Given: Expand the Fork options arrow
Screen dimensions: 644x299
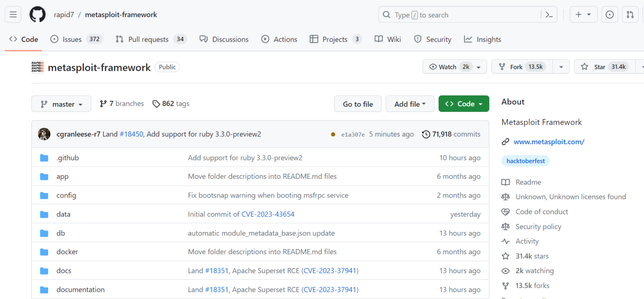Looking at the screenshot, I should [561, 67].
